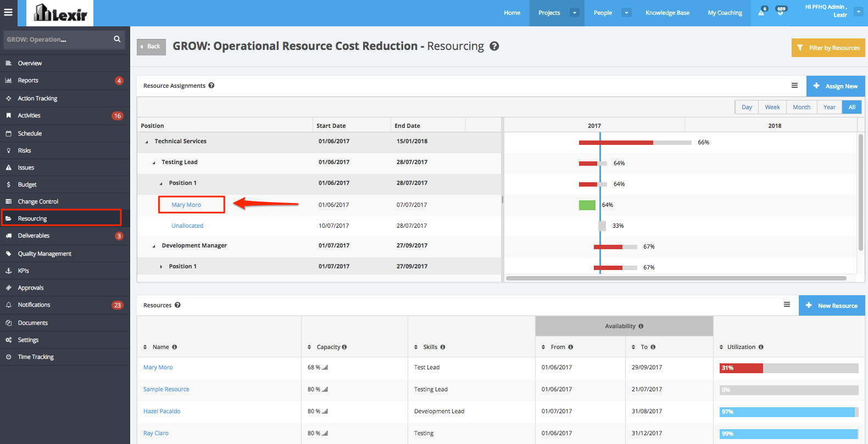Switch timeline to Month view
Screen dimensions: 868x444
tap(802, 107)
